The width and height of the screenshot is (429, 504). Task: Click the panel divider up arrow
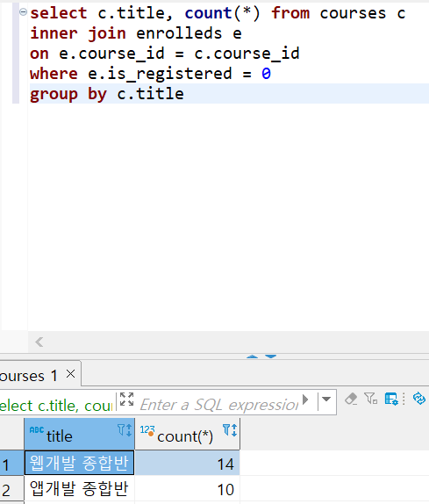[x=252, y=356]
